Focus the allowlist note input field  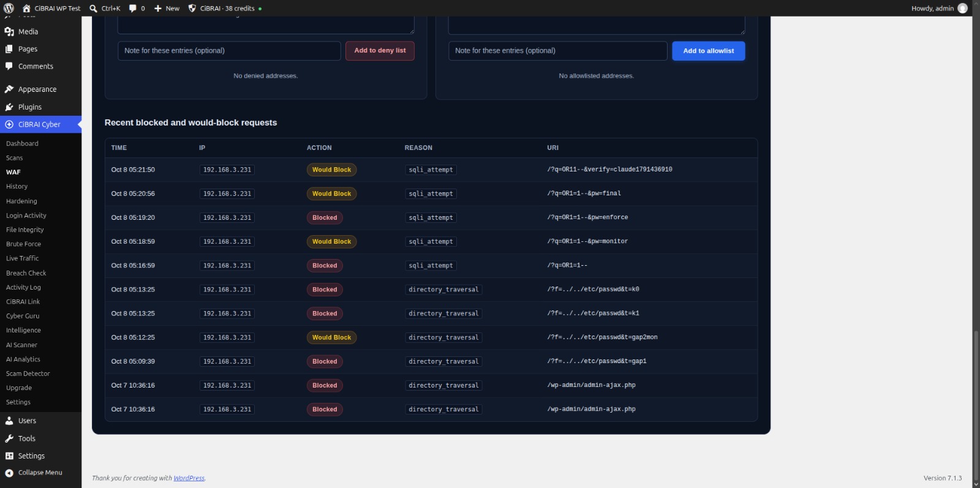tap(558, 51)
